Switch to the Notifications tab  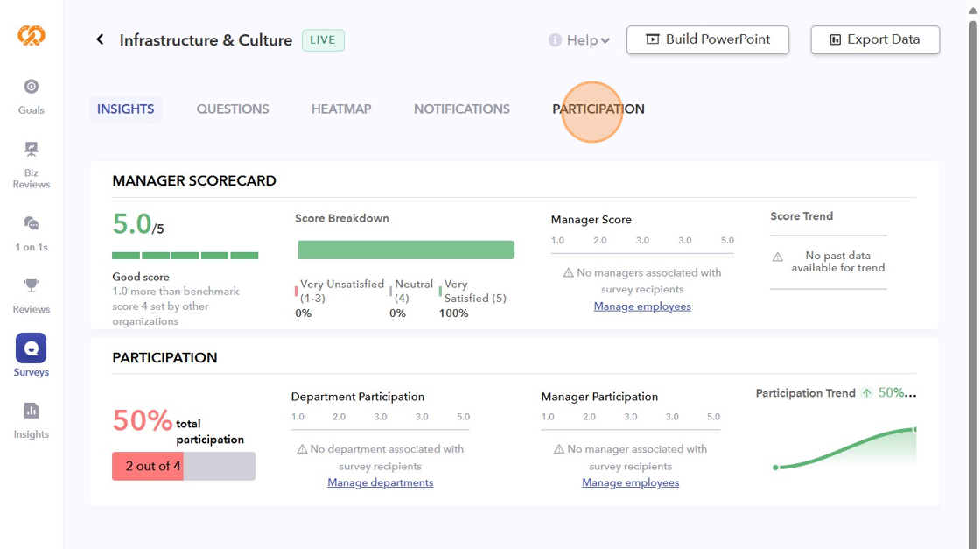point(462,109)
